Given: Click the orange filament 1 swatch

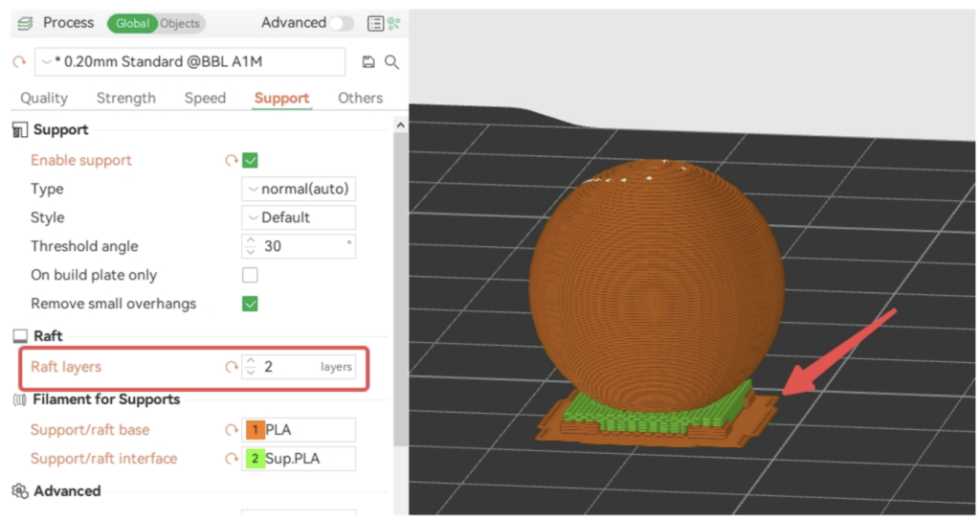Looking at the screenshot, I should tap(255, 430).
